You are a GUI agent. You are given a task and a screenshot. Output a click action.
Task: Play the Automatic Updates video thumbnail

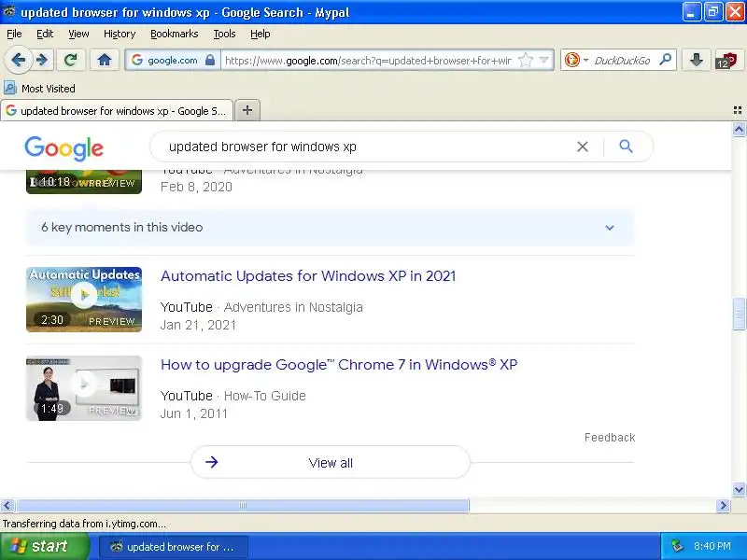(84, 299)
